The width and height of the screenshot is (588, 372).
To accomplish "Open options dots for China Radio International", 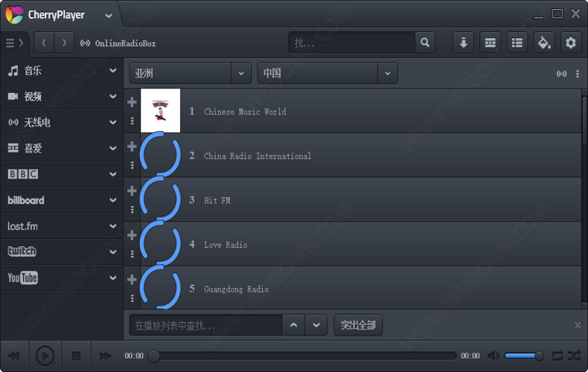I will 132,165.
